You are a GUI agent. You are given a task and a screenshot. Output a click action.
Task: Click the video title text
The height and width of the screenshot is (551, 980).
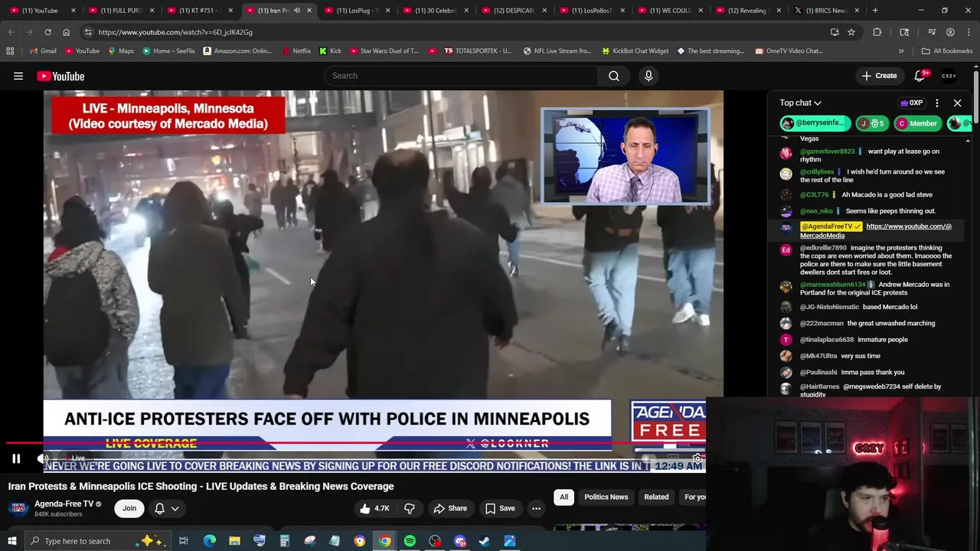[x=201, y=487]
